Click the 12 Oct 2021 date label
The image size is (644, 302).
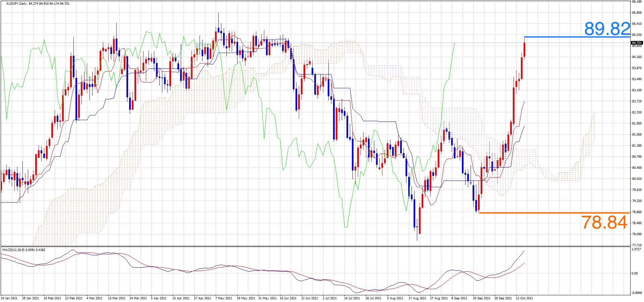click(x=524, y=298)
